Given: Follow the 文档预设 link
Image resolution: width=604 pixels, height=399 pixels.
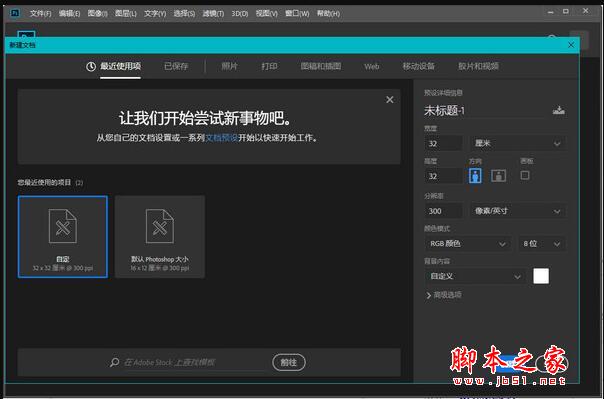Looking at the screenshot, I should pos(221,138).
